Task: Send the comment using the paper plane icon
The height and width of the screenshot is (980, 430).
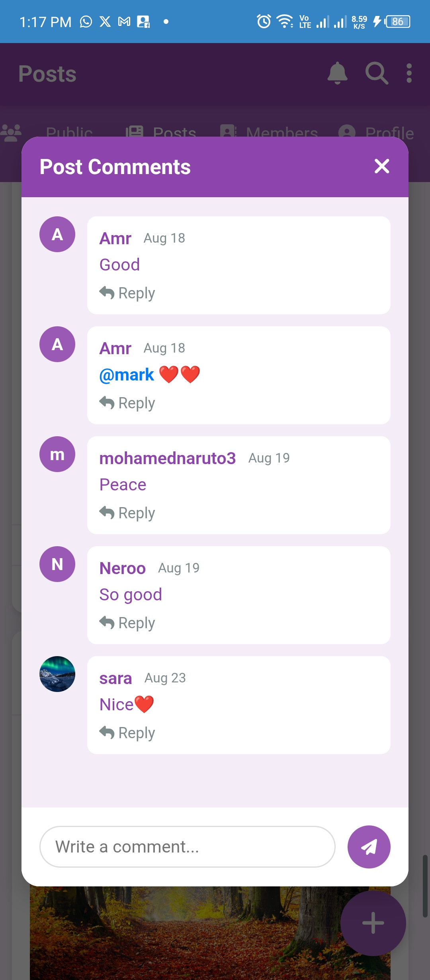Action: [368, 847]
